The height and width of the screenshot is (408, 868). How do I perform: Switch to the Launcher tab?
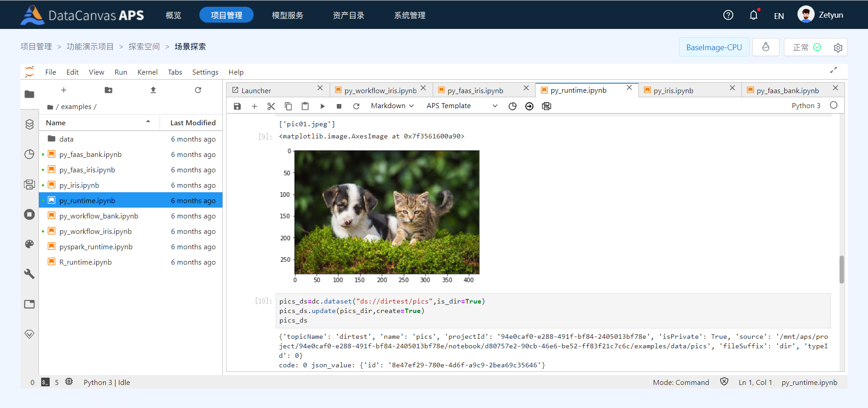pos(278,90)
